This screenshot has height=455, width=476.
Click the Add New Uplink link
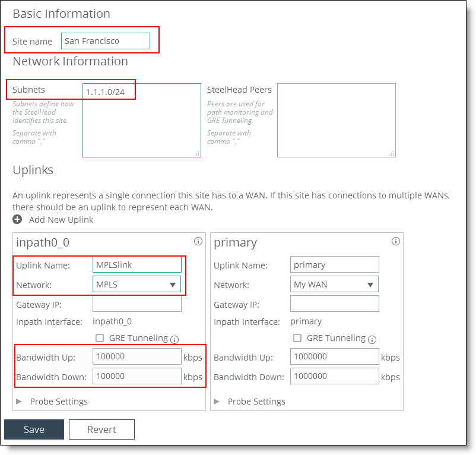click(x=61, y=220)
